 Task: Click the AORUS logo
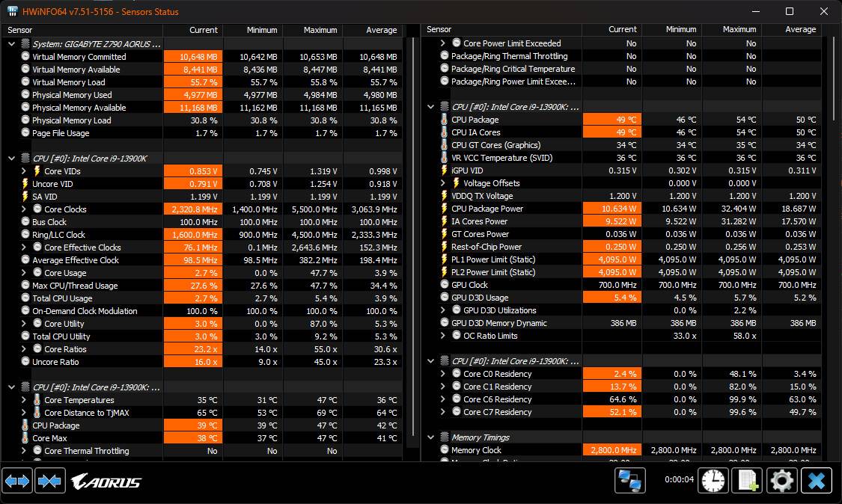(106, 482)
